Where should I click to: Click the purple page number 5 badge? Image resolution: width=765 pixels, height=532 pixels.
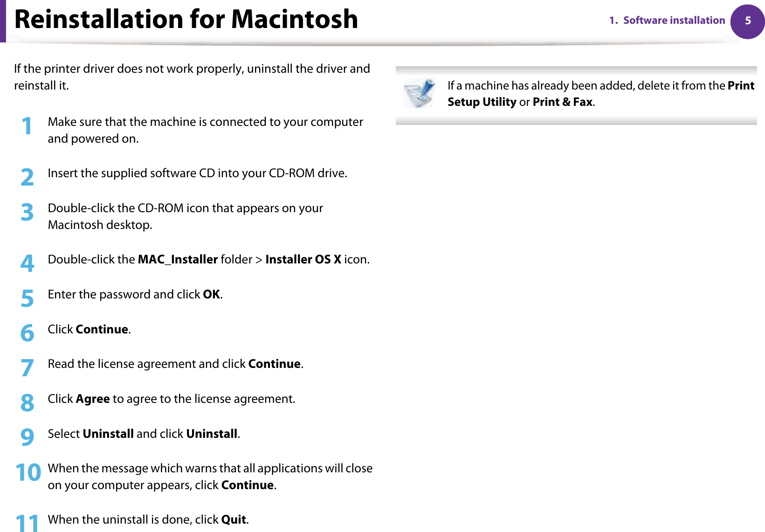click(x=747, y=21)
